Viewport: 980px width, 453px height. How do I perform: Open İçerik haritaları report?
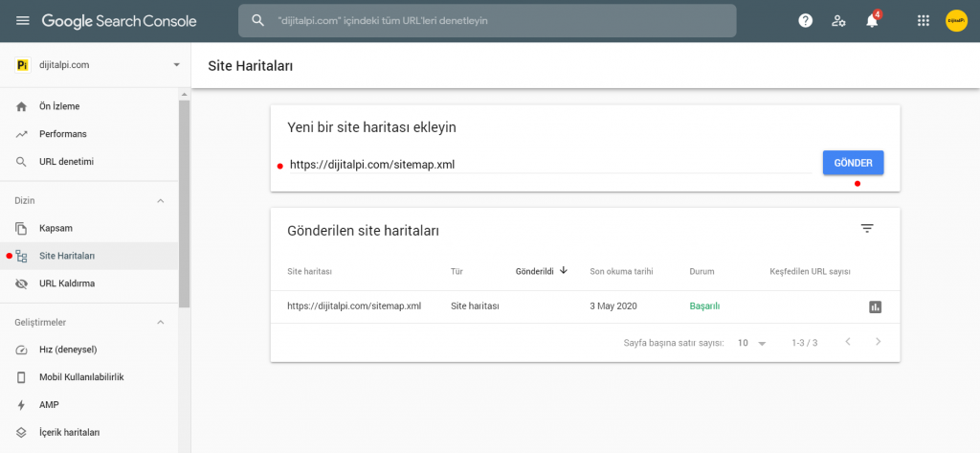click(69, 432)
